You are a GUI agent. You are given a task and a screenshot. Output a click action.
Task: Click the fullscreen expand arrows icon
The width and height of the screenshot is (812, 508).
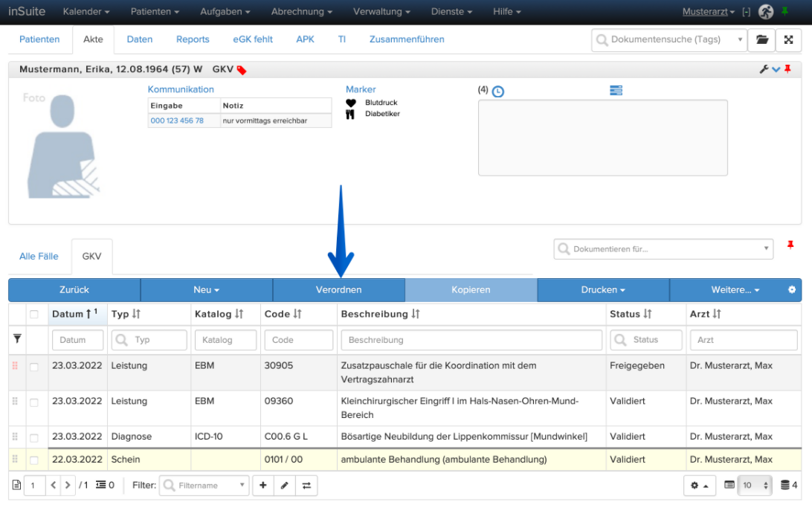tap(788, 39)
